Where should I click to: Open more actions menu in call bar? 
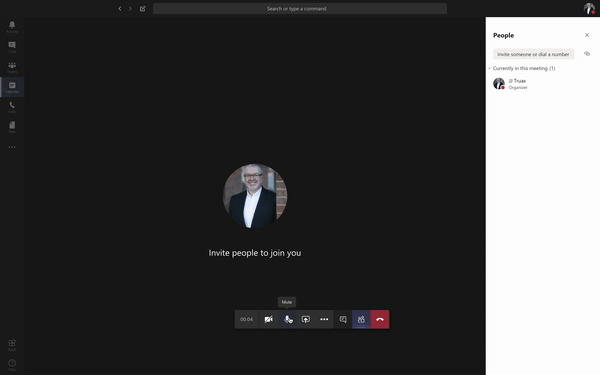pos(324,319)
